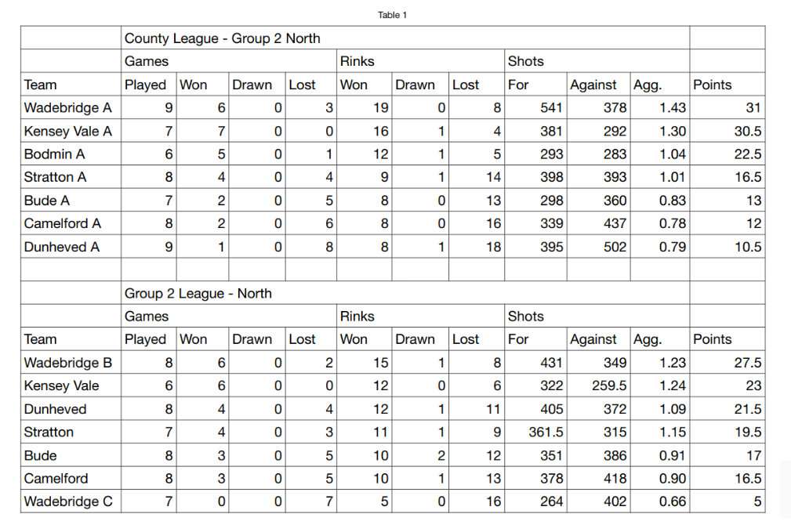
Task: Select Wadebridge C team cell
Action: coord(71,501)
